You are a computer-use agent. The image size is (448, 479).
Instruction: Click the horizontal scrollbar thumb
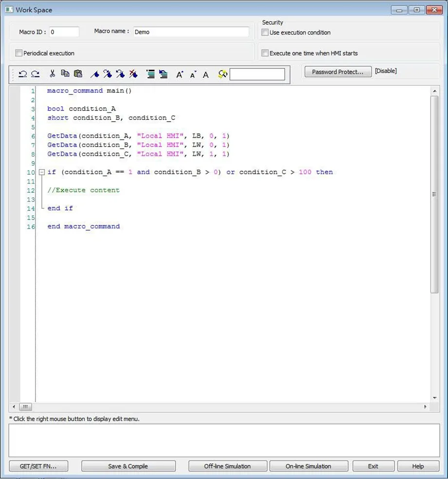pyautogui.click(x=25, y=406)
